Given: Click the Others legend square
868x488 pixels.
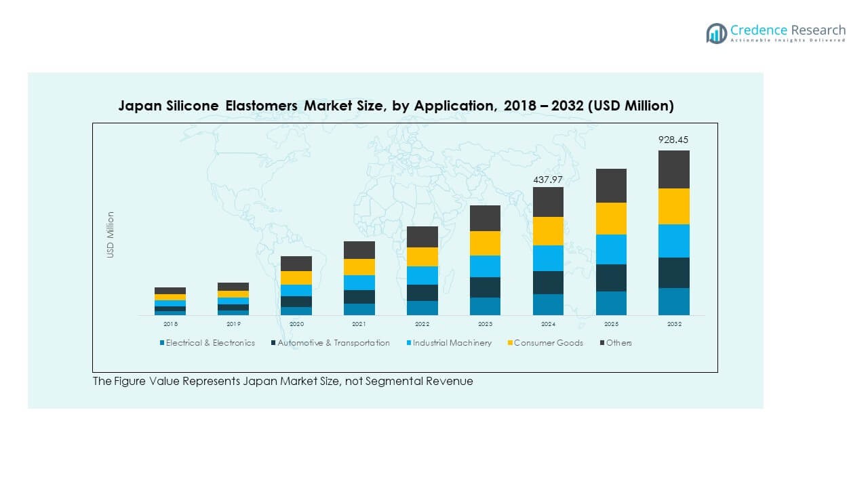Looking at the screenshot, I should pyautogui.click(x=601, y=343).
